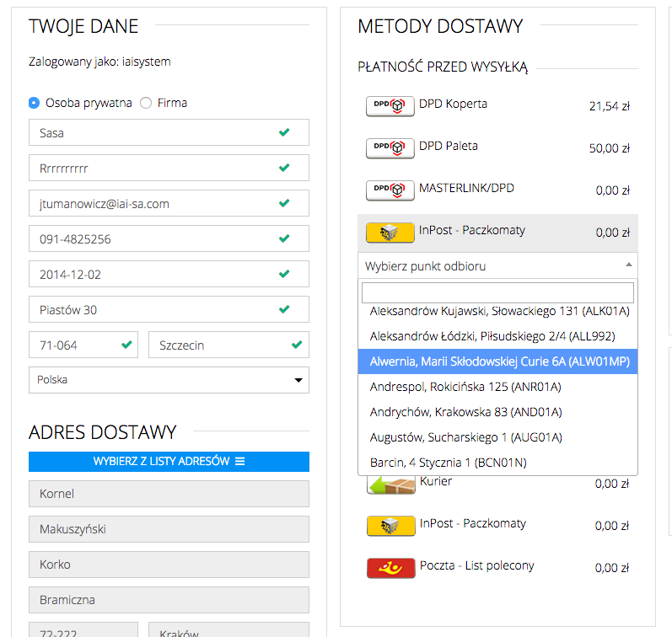This screenshot has width=672, height=637.
Task: Click the pickup point search field
Action: click(497, 292)
